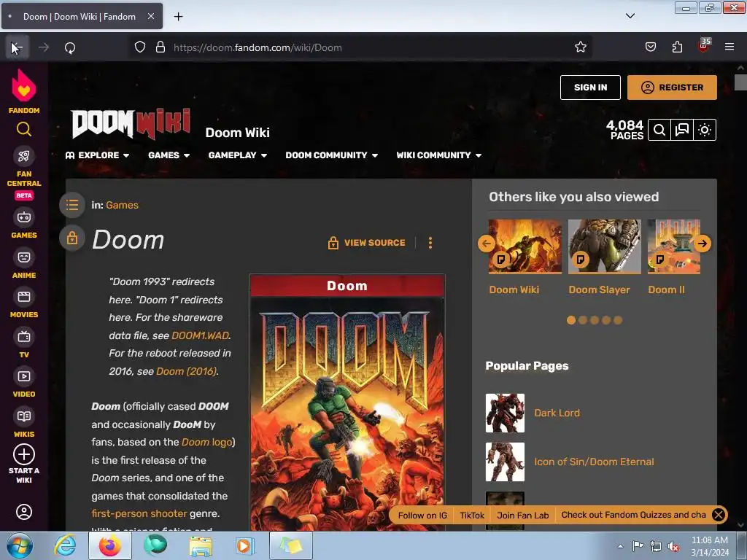
Task: Select the third carousel pagination dot
Action: pyautogui.click(x=595, y=321)
